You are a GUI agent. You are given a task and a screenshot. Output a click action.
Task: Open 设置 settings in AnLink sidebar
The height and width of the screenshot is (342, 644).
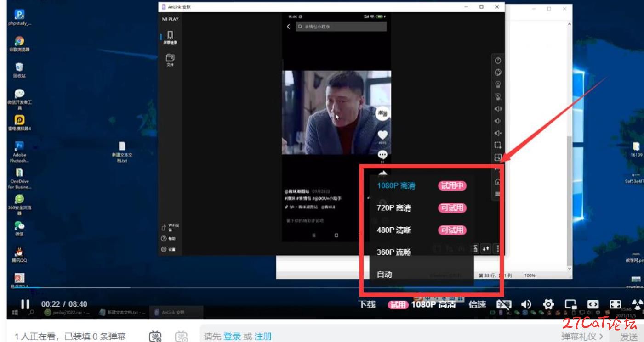(168, 249)
